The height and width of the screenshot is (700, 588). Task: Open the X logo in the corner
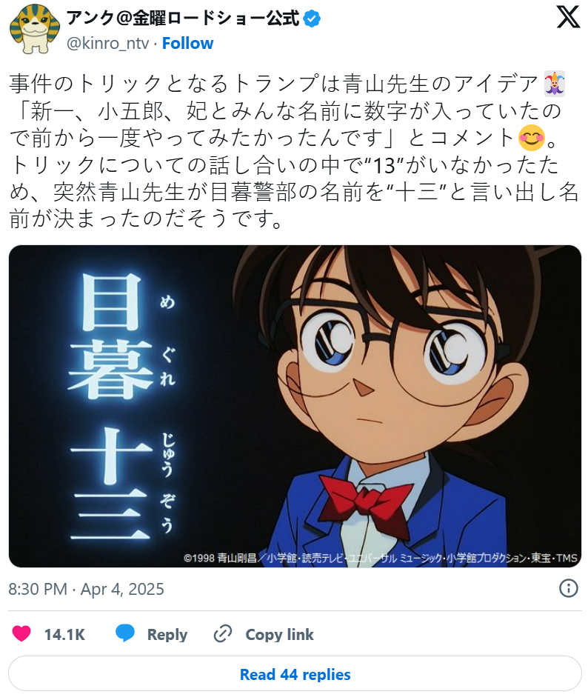click(x=568, y=18)
